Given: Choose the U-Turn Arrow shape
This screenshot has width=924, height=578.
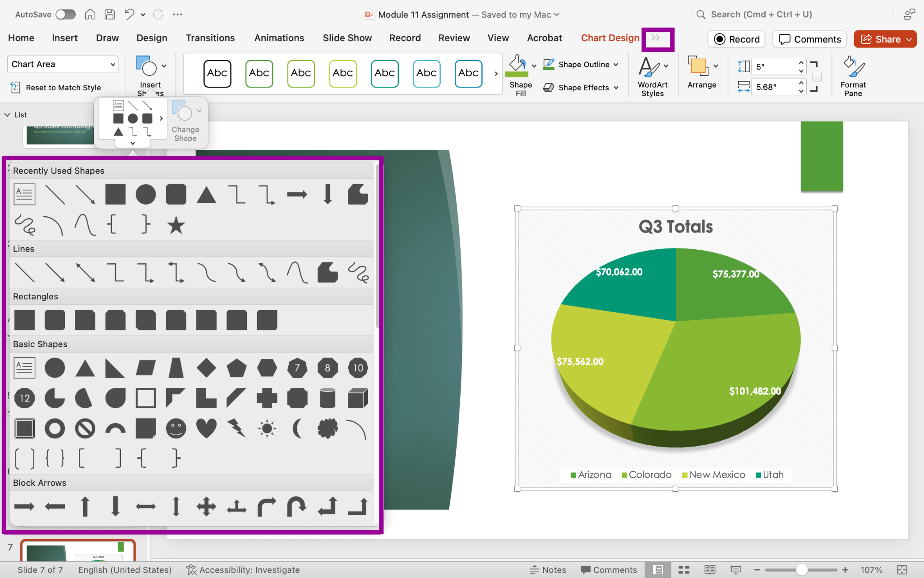Looking at the screenshot, I should tap(297, 507).
